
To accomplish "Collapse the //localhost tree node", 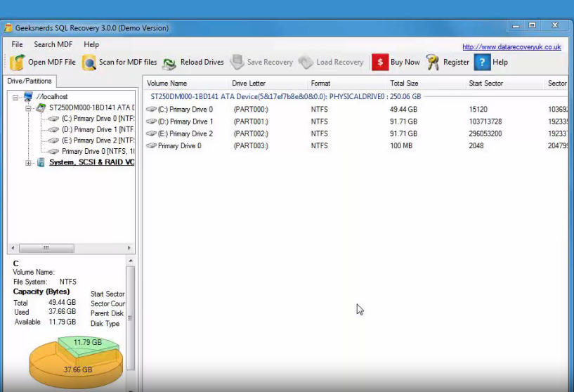I will click(x=16, y=97).
